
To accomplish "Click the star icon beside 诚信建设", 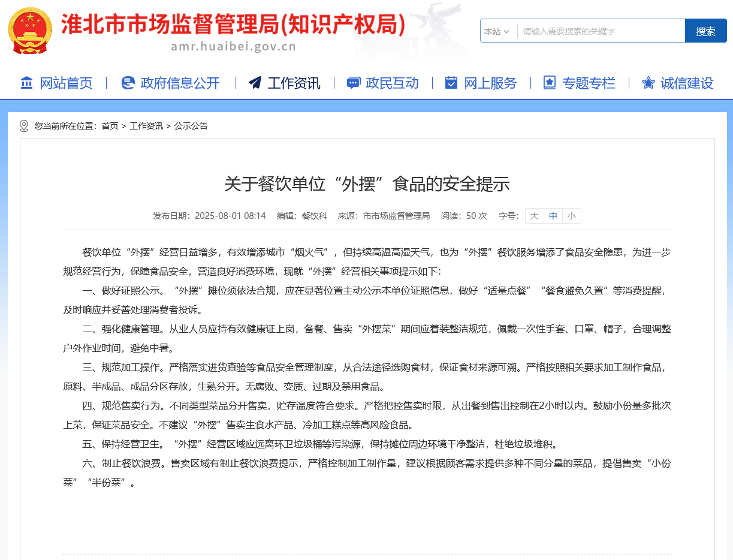I will coord(648,83).
